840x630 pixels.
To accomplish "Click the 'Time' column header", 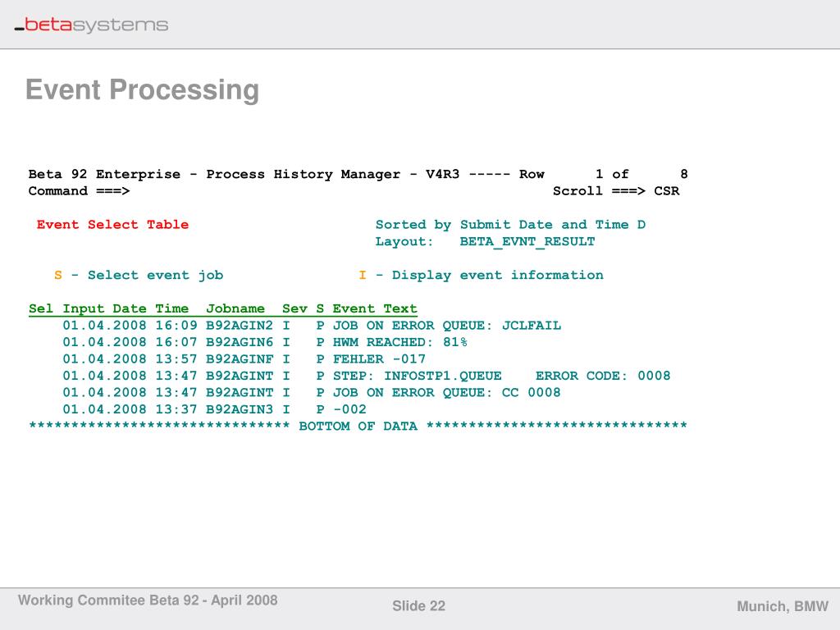I will (x=172, y=309).
